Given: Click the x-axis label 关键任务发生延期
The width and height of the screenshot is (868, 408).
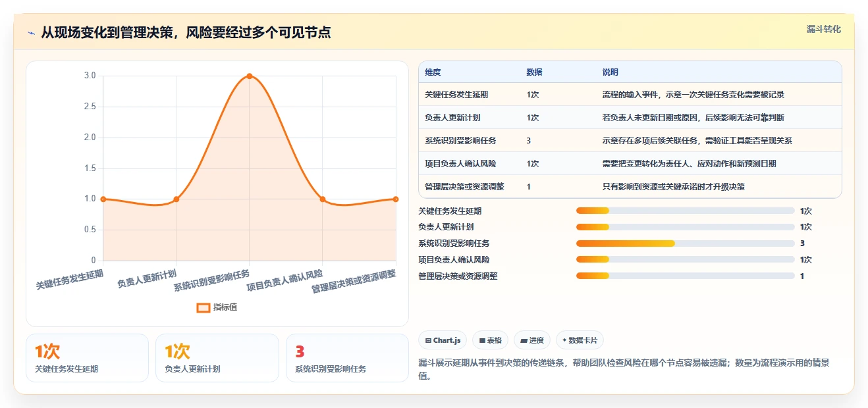Looking at the screenshot, I should pyautogui.click(x=70, y=280).
